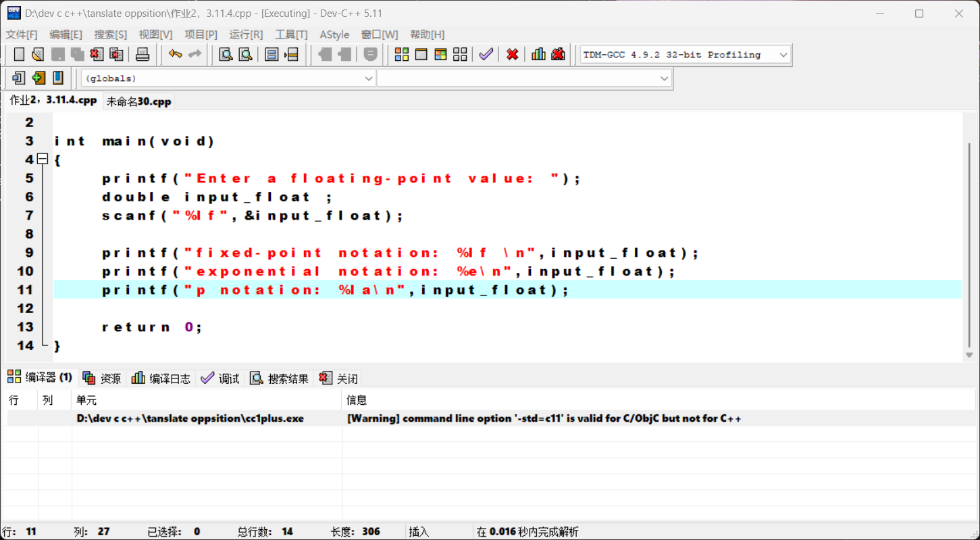Open Profile Analysis bar chart icon
This screenshot has height=540, width=980.
pos(538,55)
